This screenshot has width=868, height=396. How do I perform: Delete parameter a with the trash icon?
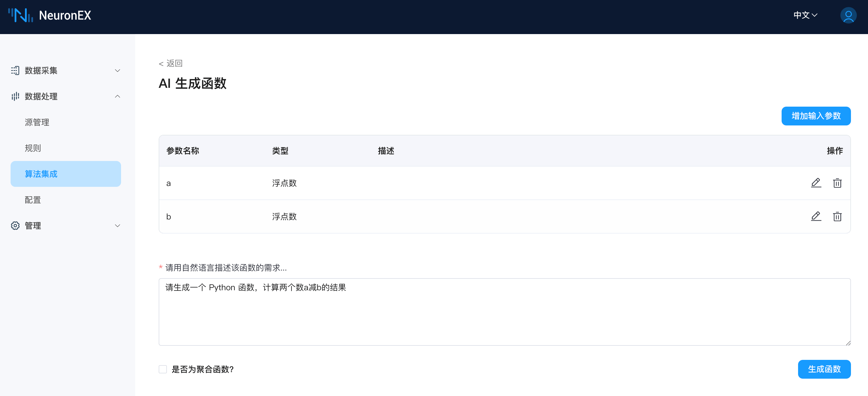(837, 183)
